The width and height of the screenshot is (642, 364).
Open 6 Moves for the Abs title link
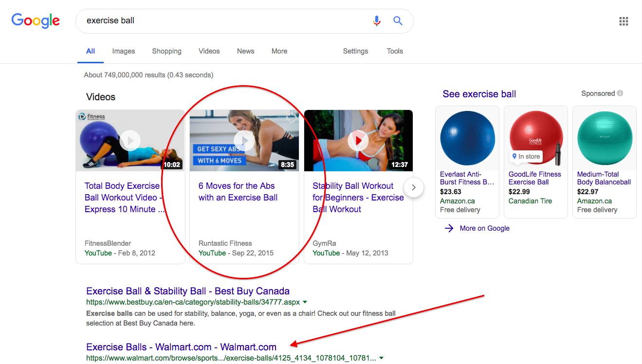238,192
